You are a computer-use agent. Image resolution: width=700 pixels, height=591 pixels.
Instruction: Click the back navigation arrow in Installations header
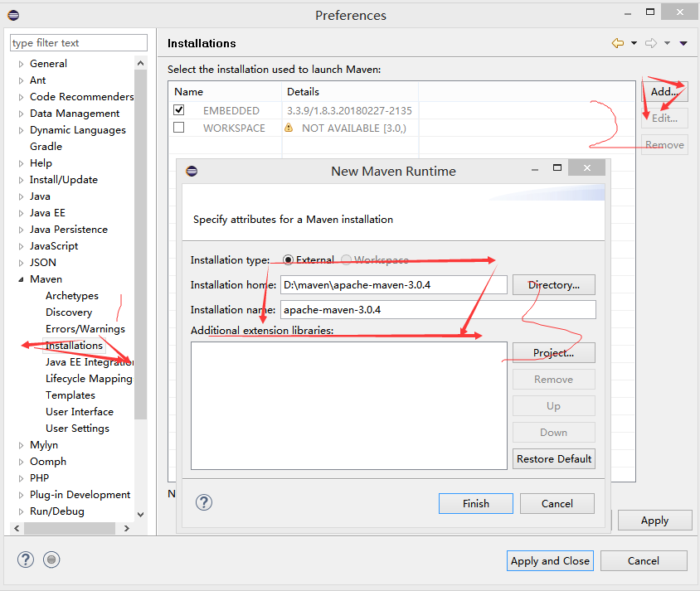[617, 43]
